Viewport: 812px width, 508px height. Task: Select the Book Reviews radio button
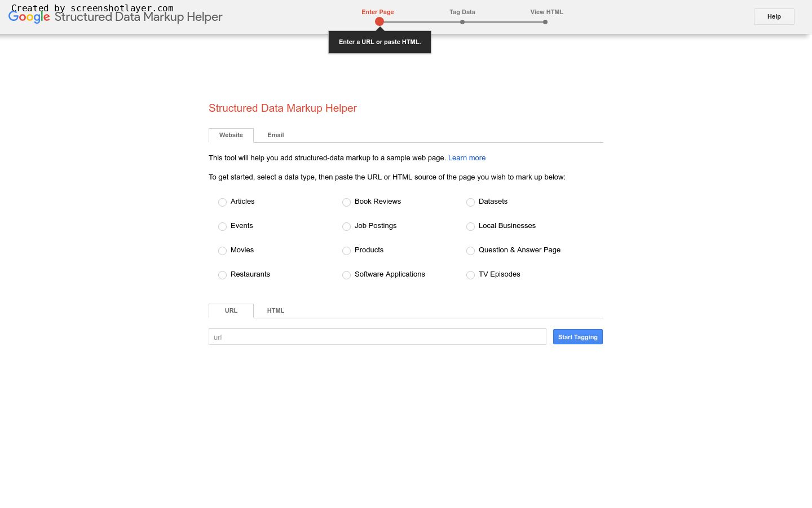346,202
